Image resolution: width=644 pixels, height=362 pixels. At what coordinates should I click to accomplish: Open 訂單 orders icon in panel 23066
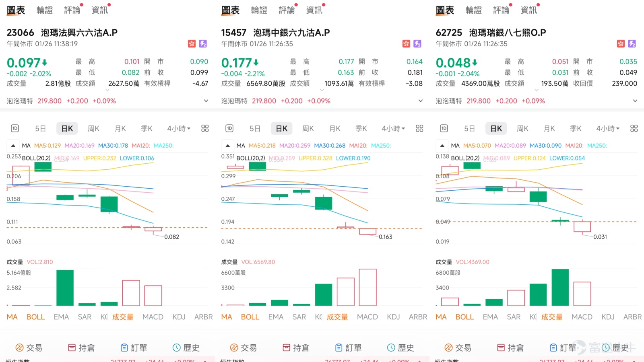124,348
